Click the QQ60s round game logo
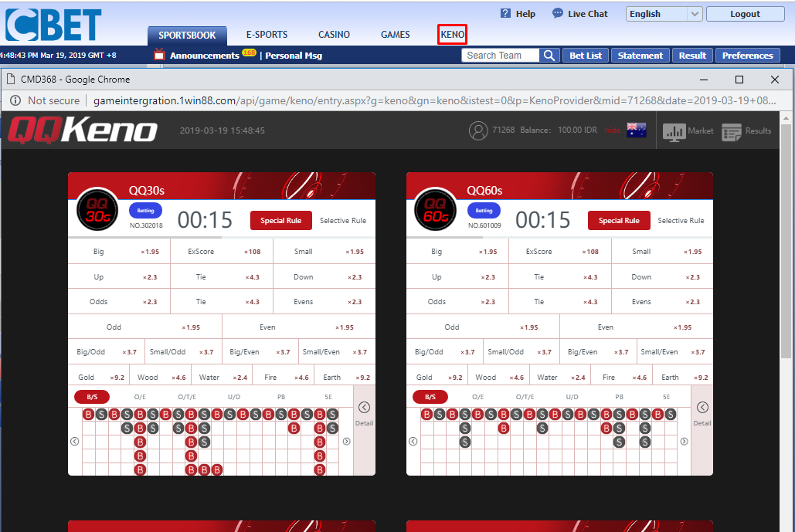Image resolution: width=795 pixels, height=532 pixels. (435, 209)
